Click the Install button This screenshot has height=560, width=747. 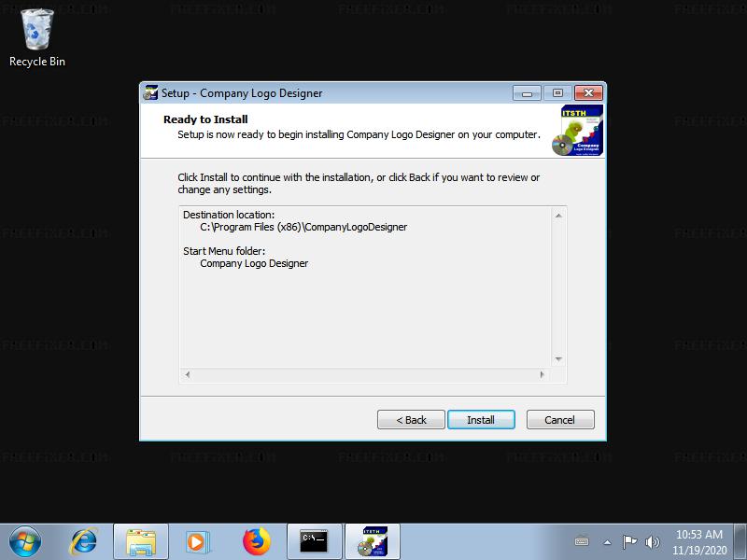[481, 419]
